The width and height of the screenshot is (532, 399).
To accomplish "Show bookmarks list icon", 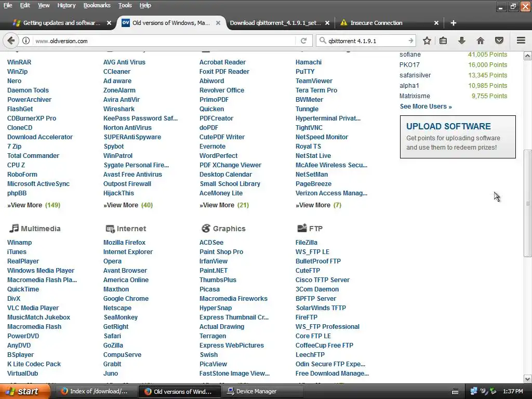I will click(443, 41).
